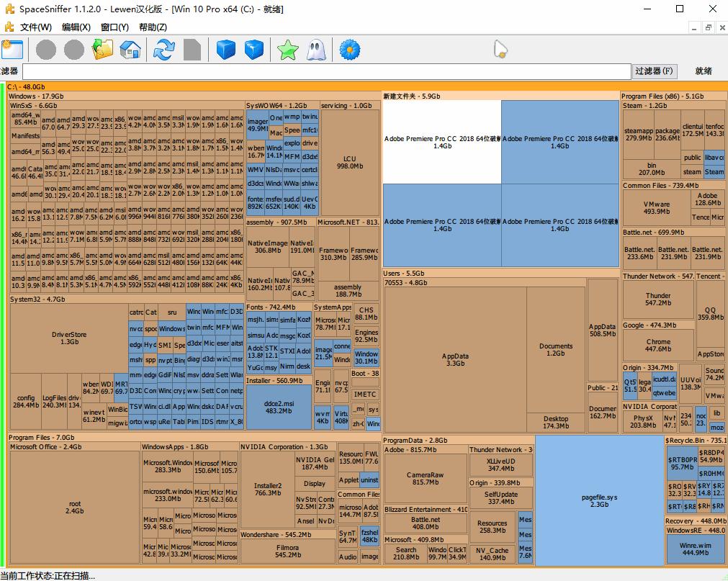This screenshot has height=581, width=728.
Task: Open the 编辑(X) menu
Action: pos(76,27)
